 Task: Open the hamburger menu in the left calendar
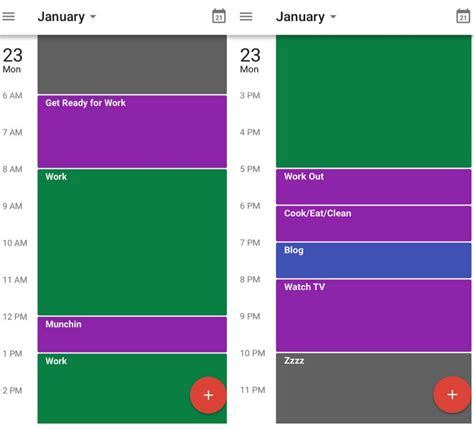click(9, 16)
